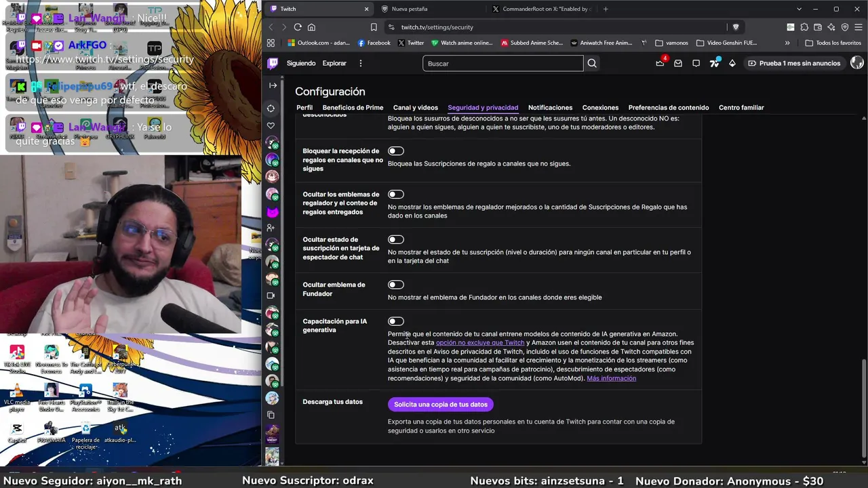Toggle Ocultar los emblemas de regalador switch

tap(396, 195)
